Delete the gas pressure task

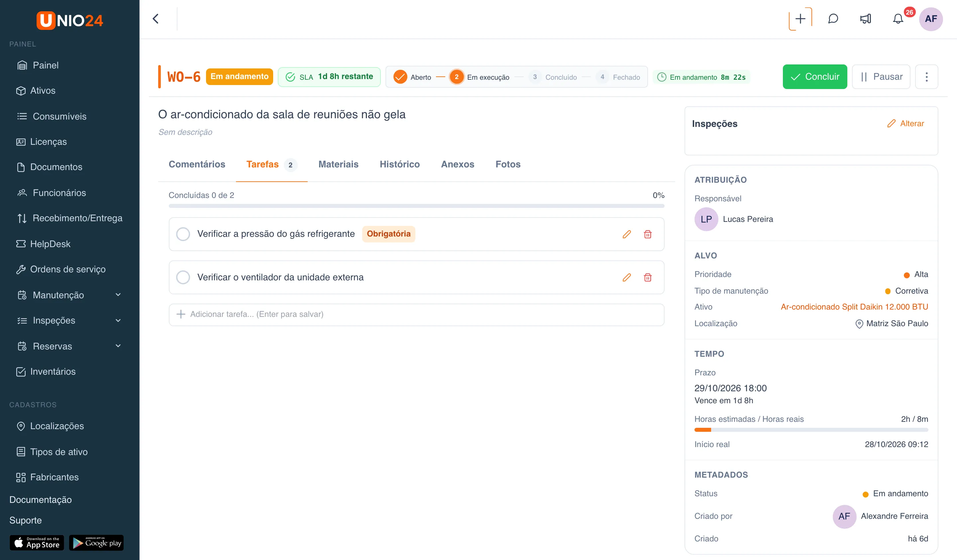pos(648,234)
